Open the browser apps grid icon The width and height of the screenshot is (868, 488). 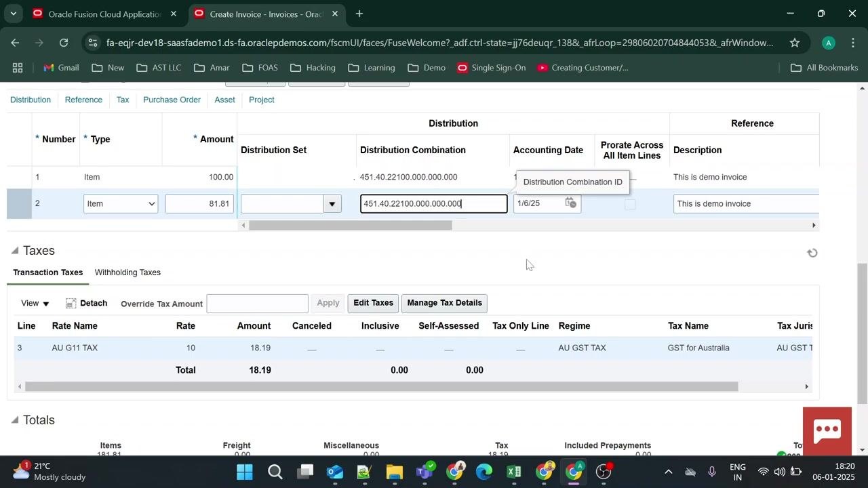tap(18, 68)
